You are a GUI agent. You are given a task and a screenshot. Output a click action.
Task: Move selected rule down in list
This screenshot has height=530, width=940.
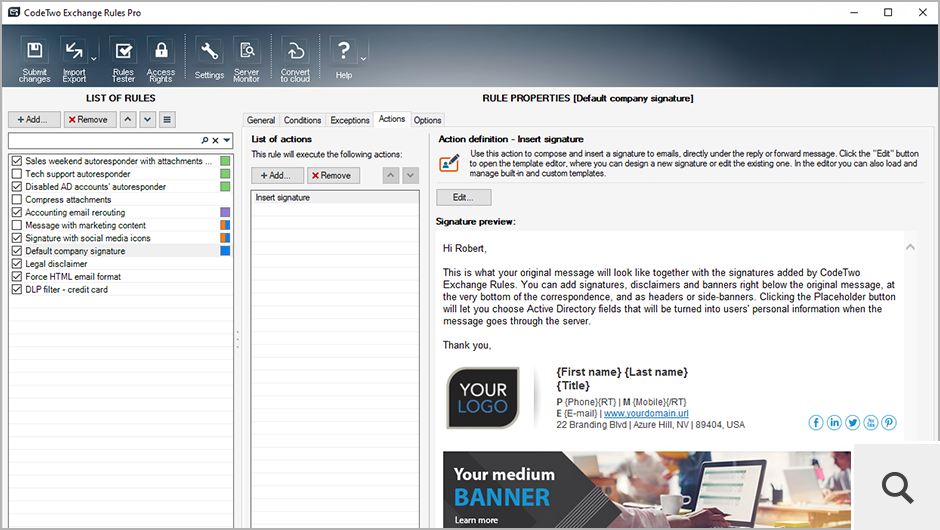pos(147,119)
